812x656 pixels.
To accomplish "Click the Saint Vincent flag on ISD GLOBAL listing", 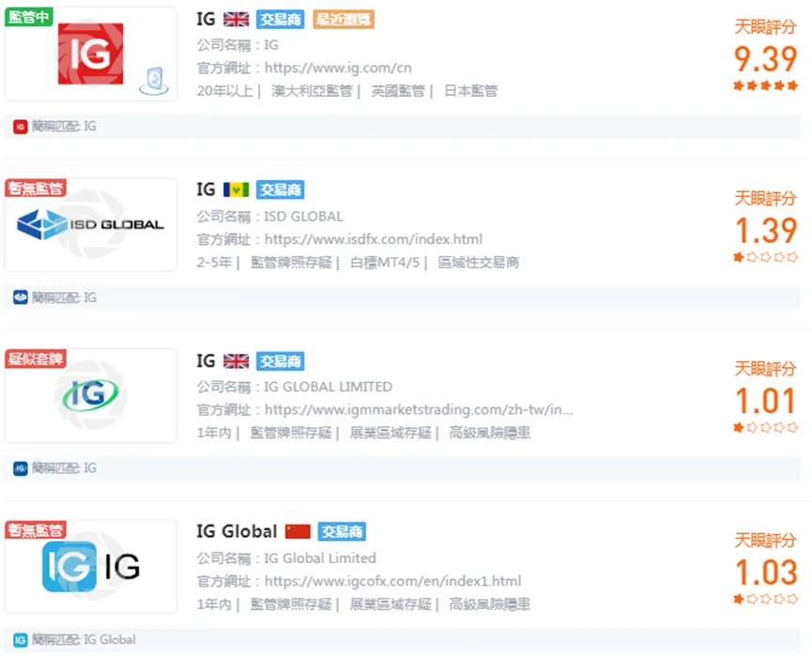I will tap(237, 190).
